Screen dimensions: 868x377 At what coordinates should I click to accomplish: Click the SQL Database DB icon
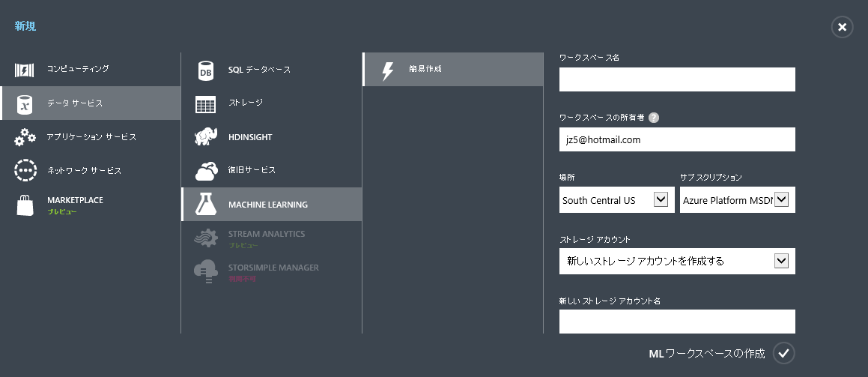coord(206,70)
